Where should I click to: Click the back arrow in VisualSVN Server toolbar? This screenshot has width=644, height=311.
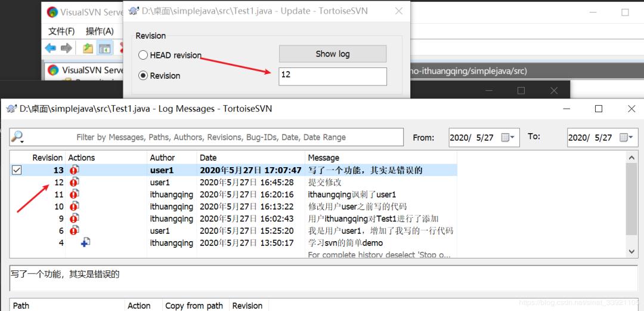[x=51, y=48]
